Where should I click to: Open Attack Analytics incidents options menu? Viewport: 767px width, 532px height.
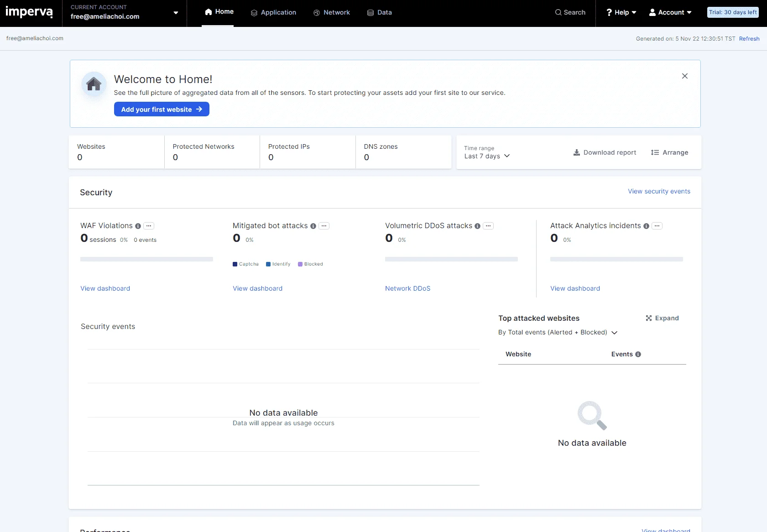click(657, 226)
